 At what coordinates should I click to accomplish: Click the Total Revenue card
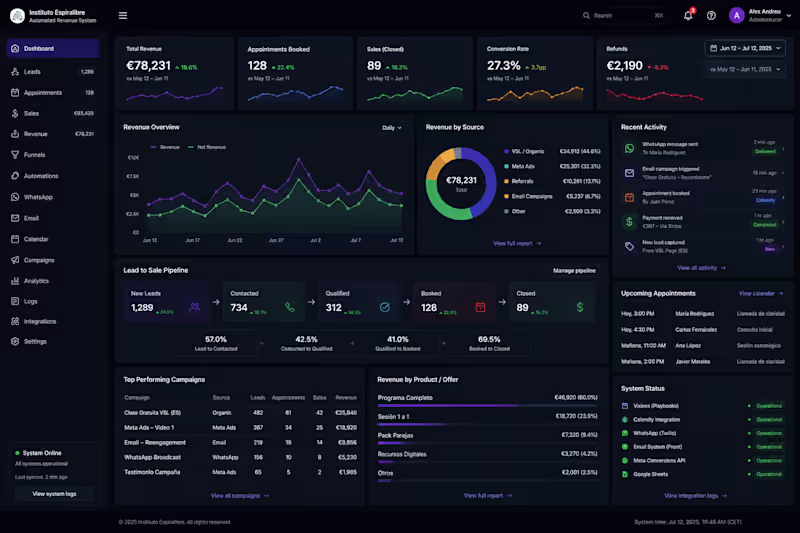click(x=174, y=73)
